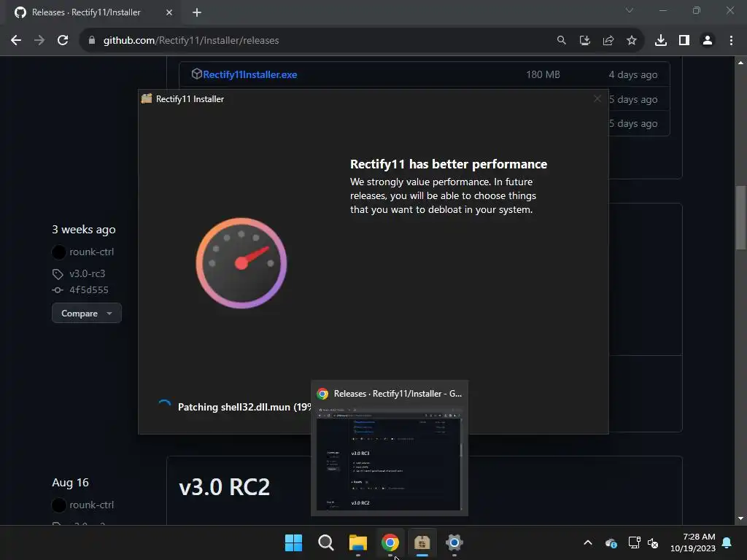Click the Chrome icon in preview title
The width and height of the screenshot is (747, 560).
pyautogui.click(x=322, y=394)
